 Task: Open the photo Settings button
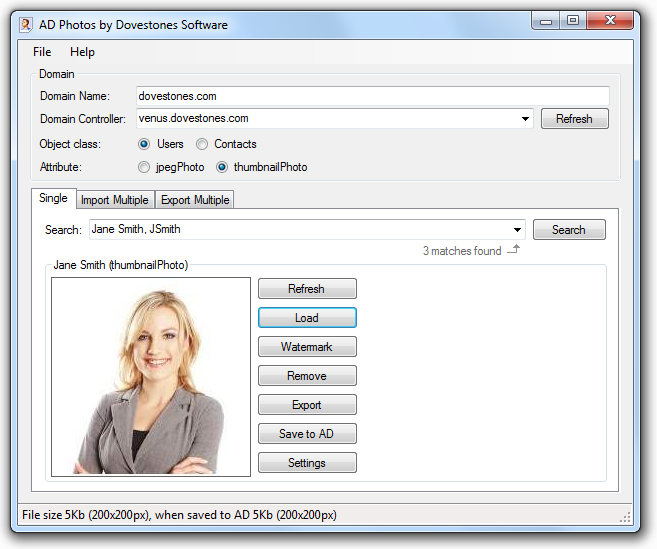pos(307,462)
